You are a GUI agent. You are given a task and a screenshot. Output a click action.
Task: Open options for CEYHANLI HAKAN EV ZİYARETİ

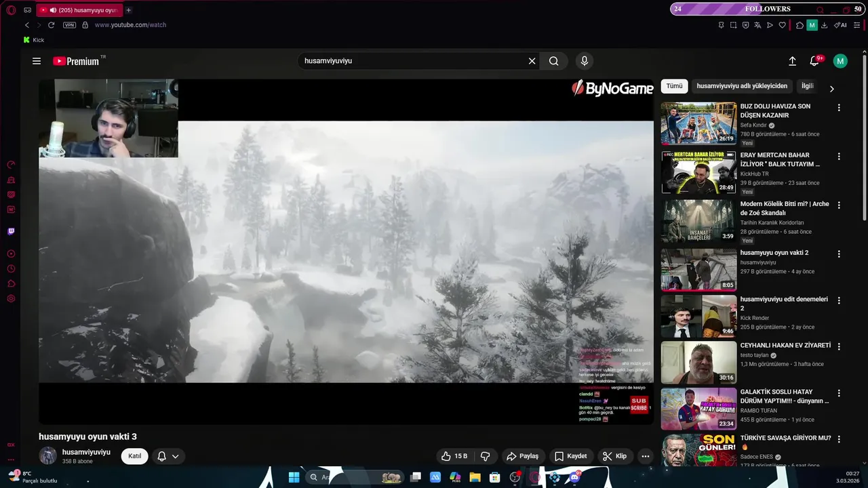(x=839, y=346)
